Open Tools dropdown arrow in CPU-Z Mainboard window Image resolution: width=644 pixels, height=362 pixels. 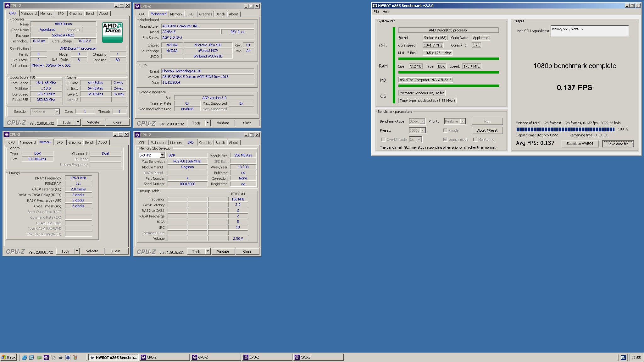[x=208, y=123]
